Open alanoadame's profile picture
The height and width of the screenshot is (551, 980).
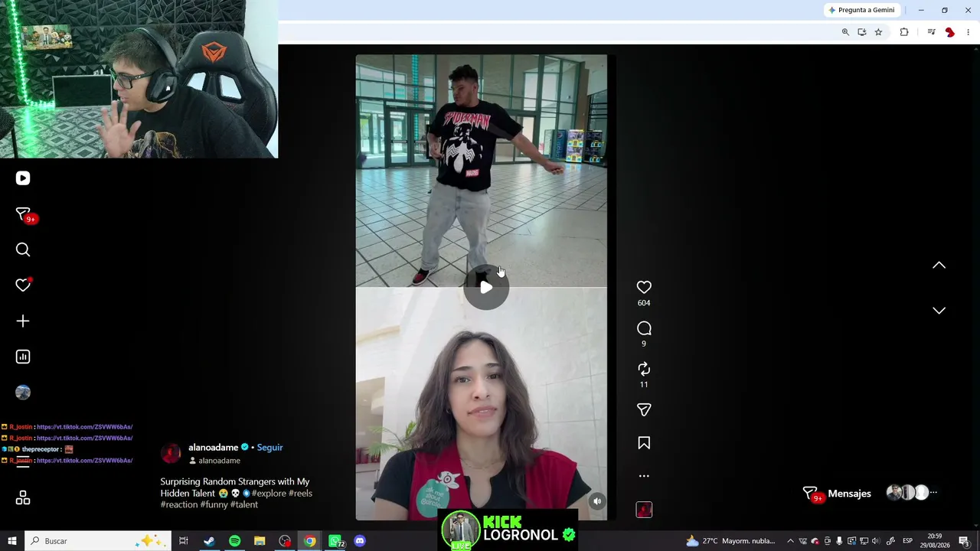click(171, 453)
